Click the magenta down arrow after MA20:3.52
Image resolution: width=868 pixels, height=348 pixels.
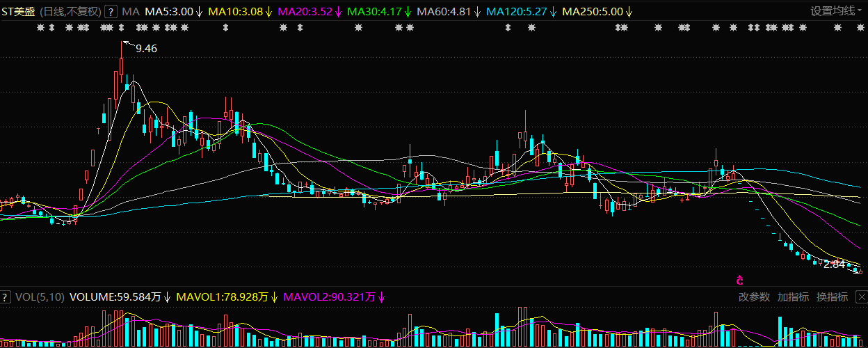[x=337, y=12]
